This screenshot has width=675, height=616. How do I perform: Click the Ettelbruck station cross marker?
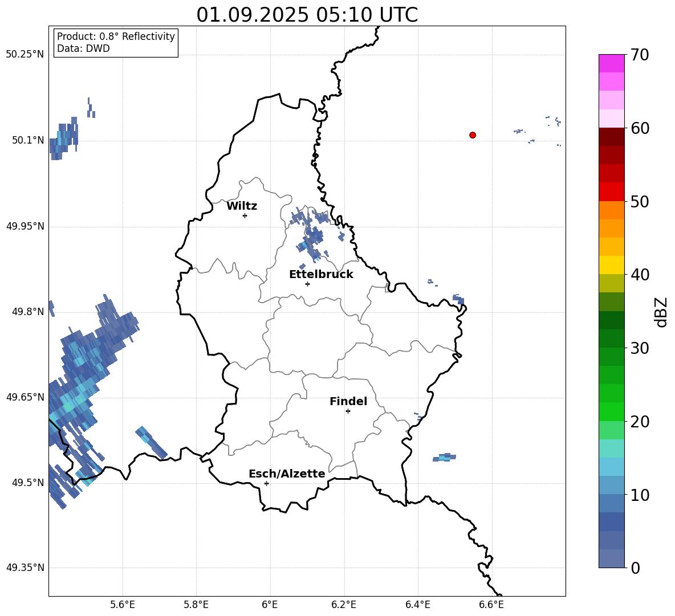307,284
